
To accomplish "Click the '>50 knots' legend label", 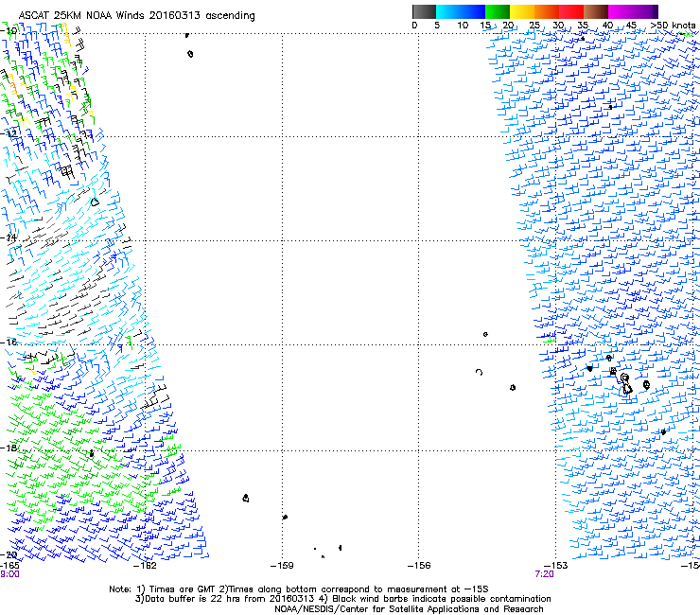I will (x=673, y=26).
